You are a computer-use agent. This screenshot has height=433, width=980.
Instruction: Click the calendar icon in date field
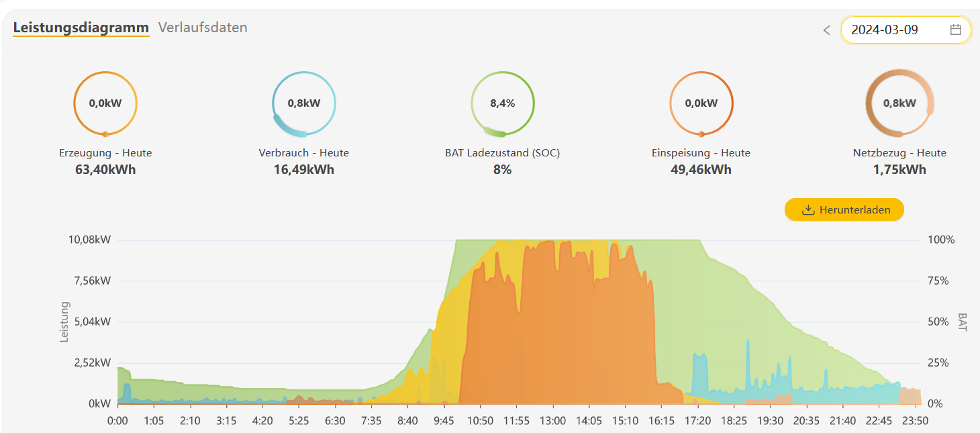[x=956, y=30]
